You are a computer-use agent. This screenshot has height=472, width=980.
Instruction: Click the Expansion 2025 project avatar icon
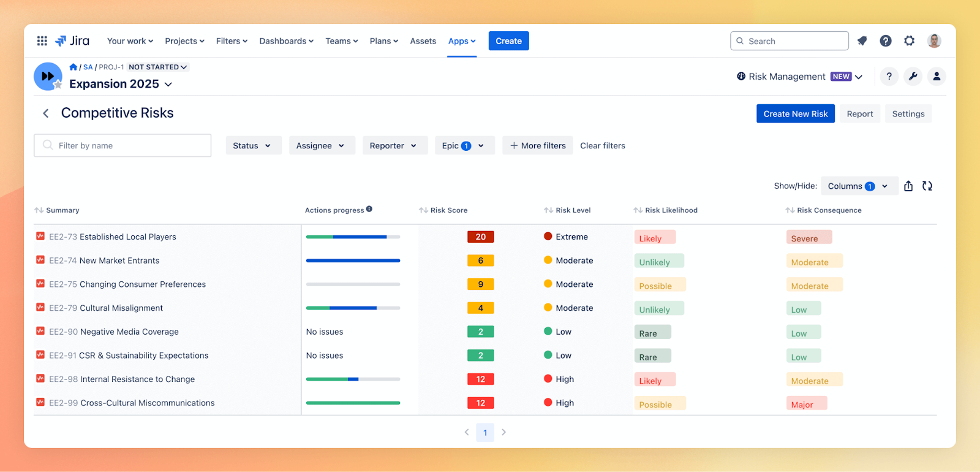[x=48, y=77]
